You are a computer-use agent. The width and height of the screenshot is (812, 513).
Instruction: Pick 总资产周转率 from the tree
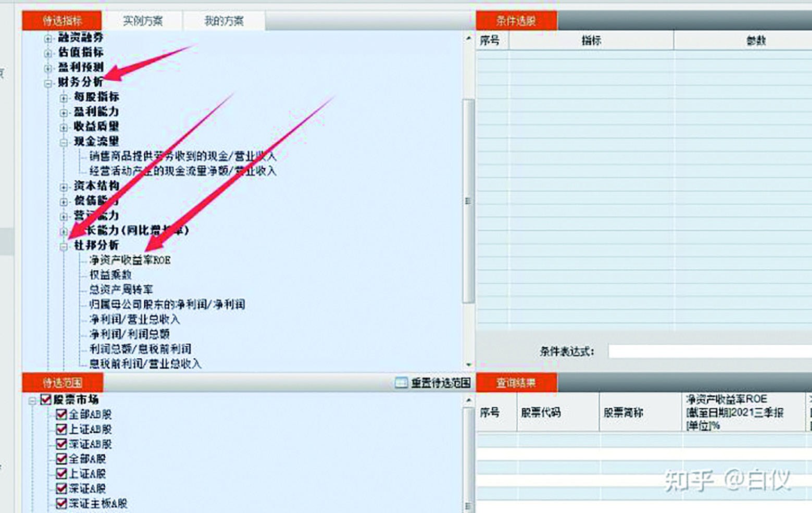pyautogui.click(x=121, y=290)
